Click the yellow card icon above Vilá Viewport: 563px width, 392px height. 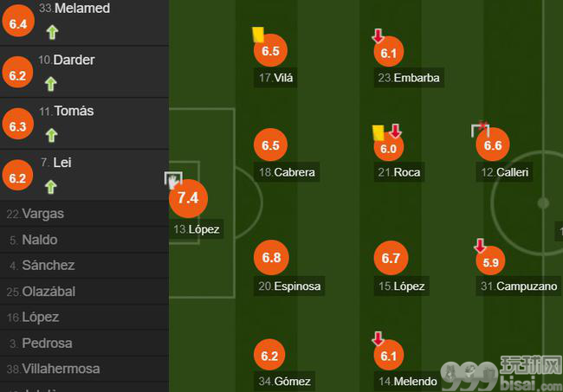click(258, 35)
